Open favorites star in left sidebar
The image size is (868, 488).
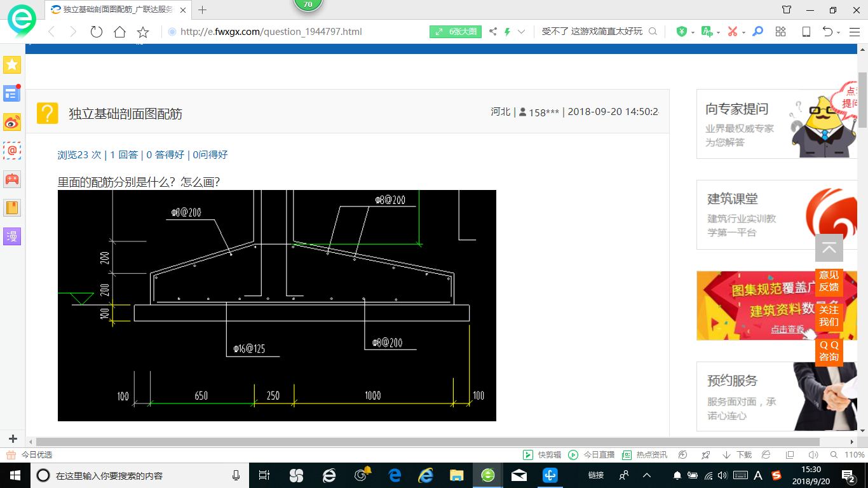pyautogui.click(x=12, y=65)
